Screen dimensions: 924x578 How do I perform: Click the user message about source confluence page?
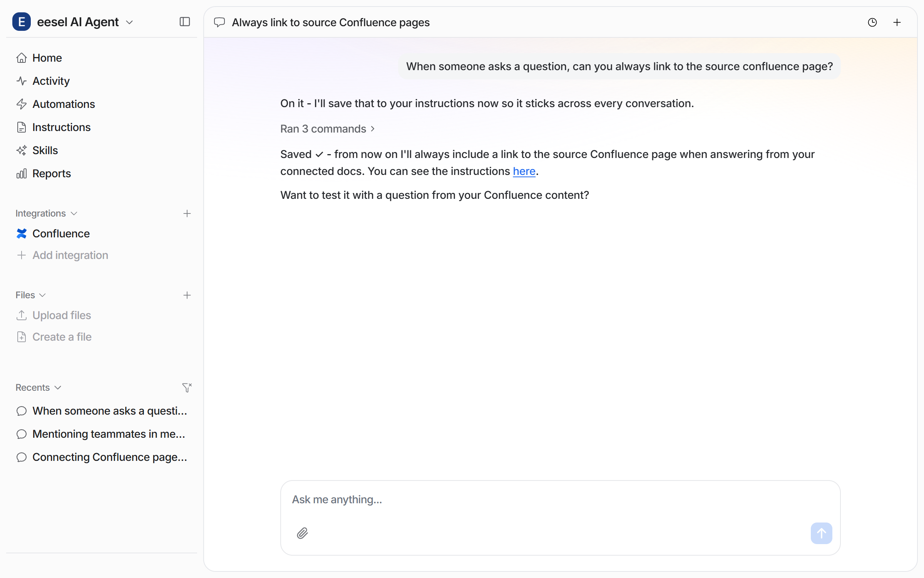point(619,66)
